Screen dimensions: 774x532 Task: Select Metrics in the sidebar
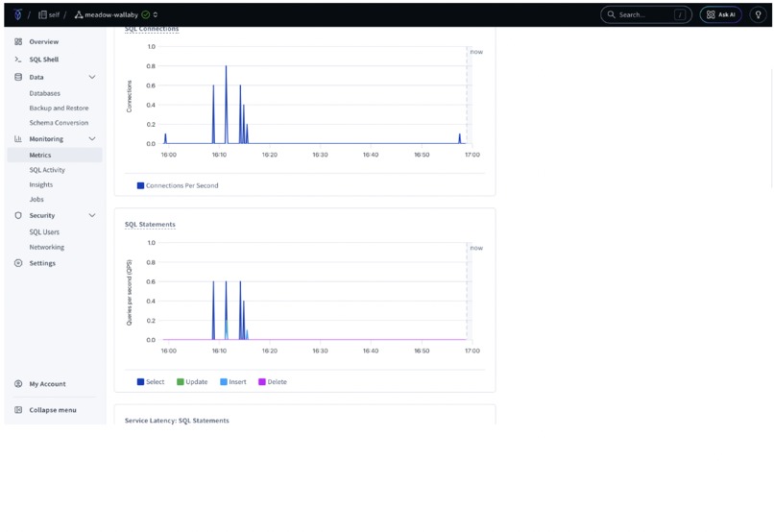tap(55, 155)
